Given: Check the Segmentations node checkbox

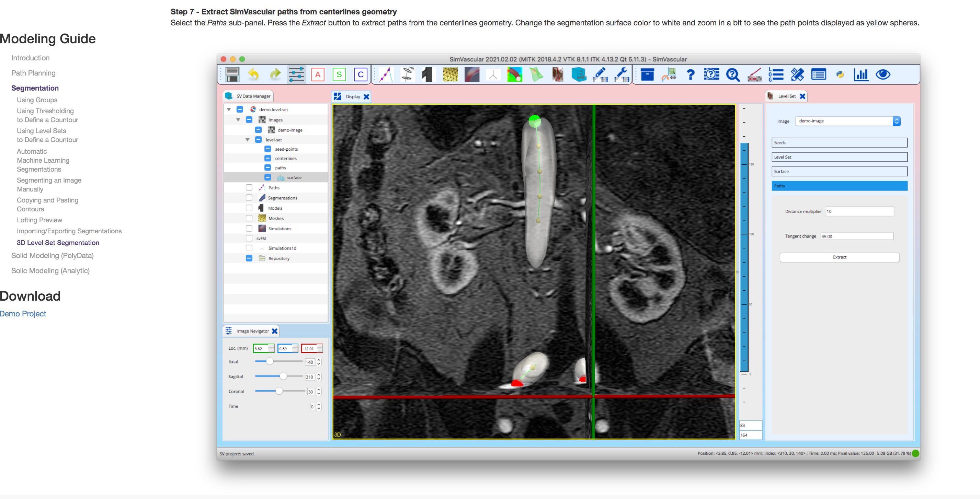Looking at the screenshot, I should pos(249,198).
